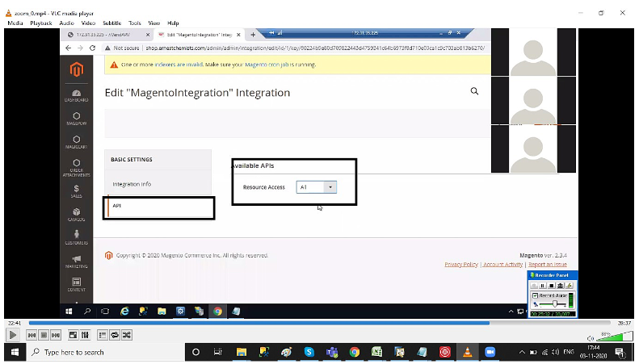
Task: Open the VLC Video menu
Action: pos(88,23)
